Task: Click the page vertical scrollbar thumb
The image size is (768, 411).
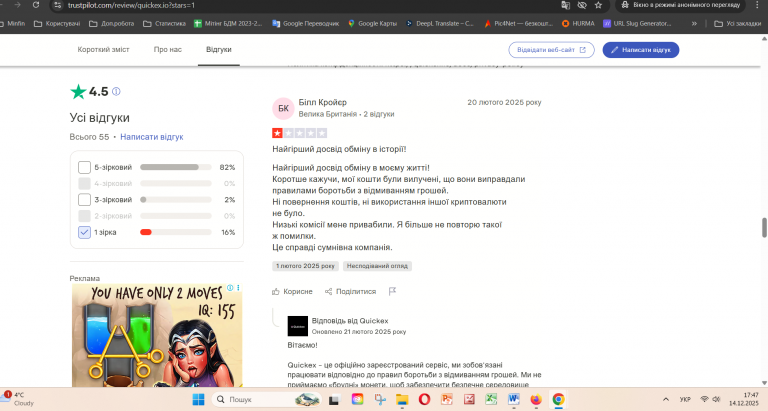Action: coord(764,228)
